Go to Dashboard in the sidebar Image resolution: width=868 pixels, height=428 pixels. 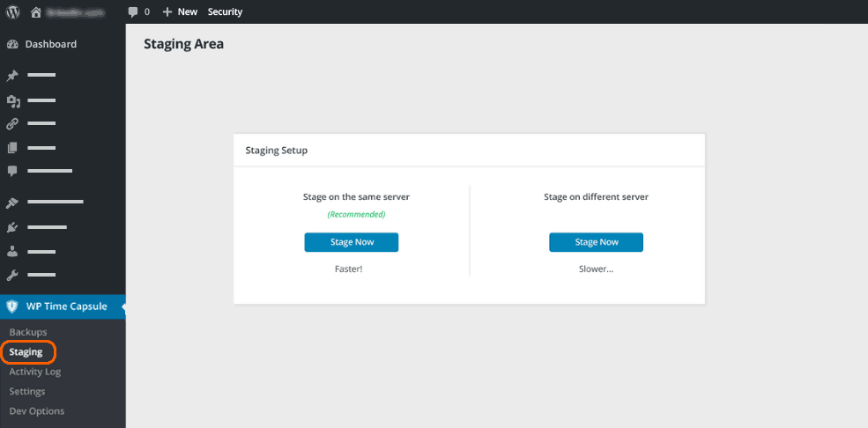50,44
